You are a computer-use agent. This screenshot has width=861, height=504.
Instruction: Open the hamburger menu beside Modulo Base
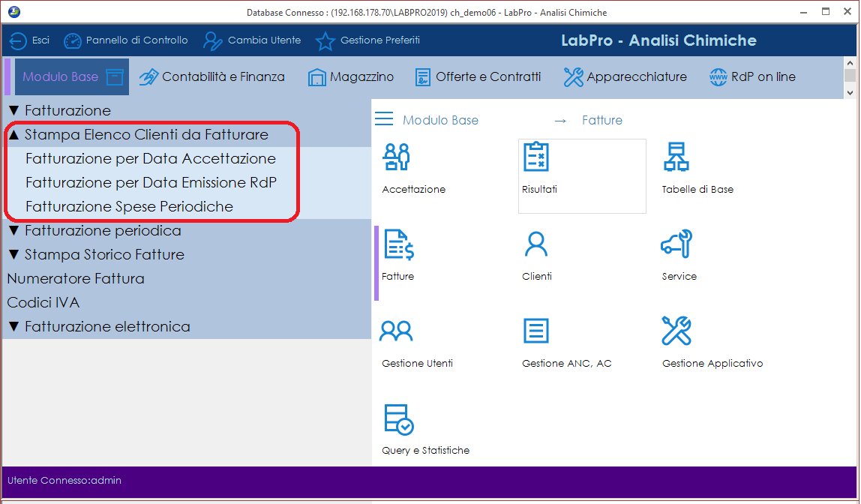pos(384,118)
